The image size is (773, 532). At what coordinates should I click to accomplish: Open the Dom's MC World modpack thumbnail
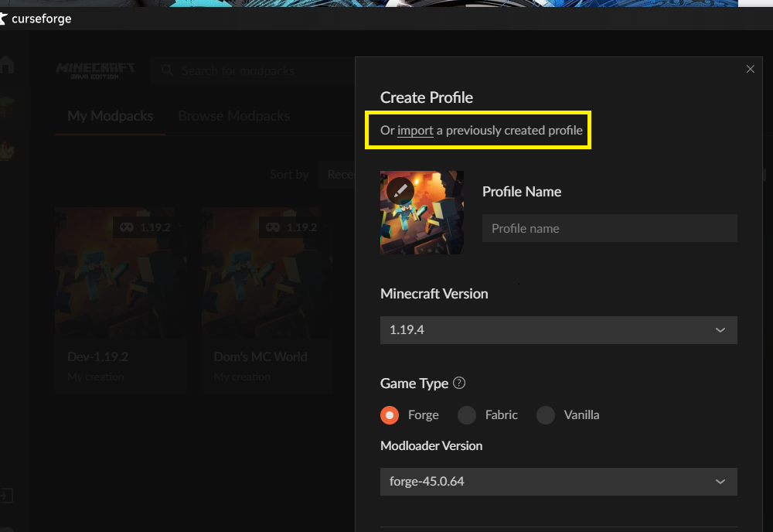pyautogui.click(x=267, y=273)
